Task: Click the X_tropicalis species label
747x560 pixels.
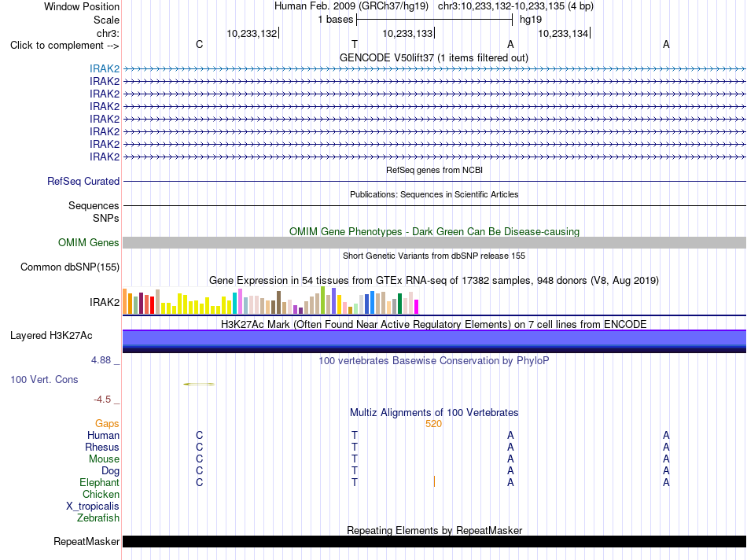Action: click(x=93, y=507)
